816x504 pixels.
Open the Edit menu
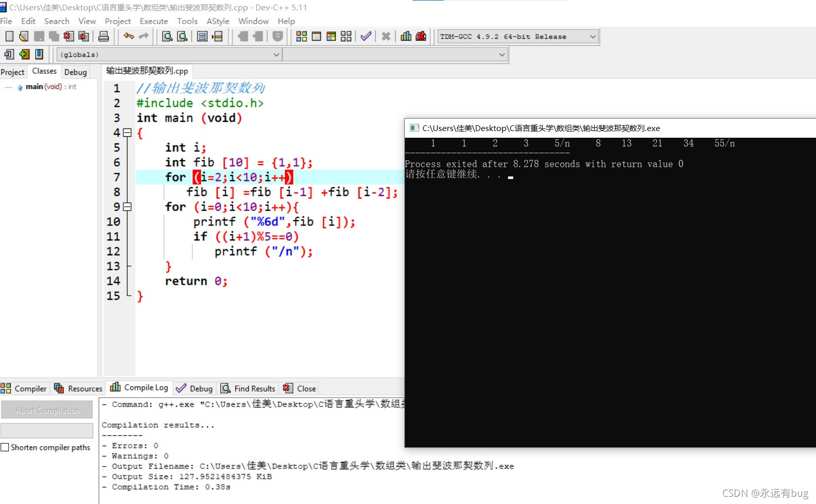28,21
